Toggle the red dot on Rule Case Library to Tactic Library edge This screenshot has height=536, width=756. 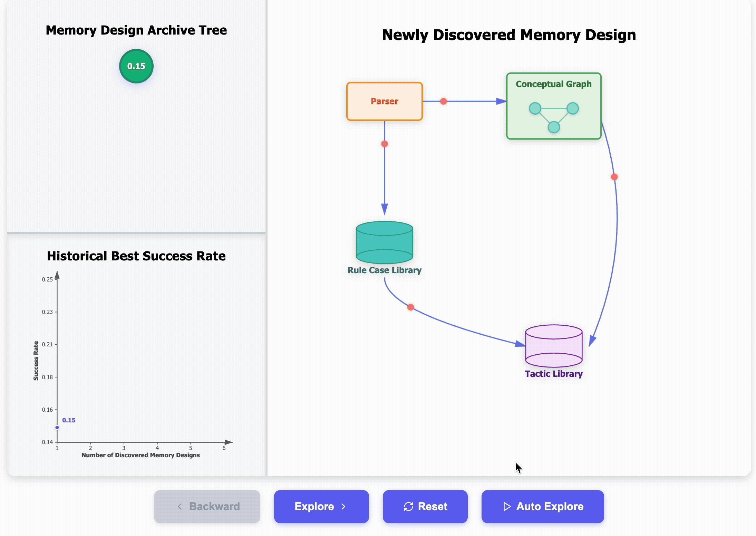(410, 307)
